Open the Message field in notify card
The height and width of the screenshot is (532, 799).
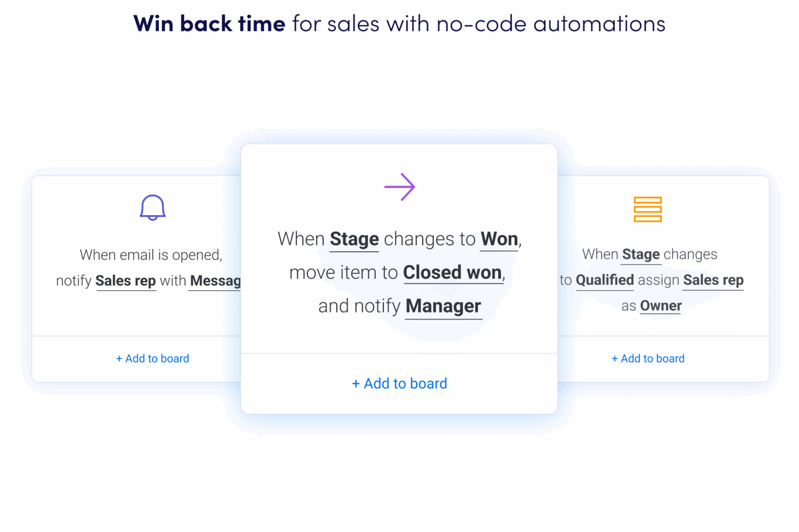pos(215,281)
